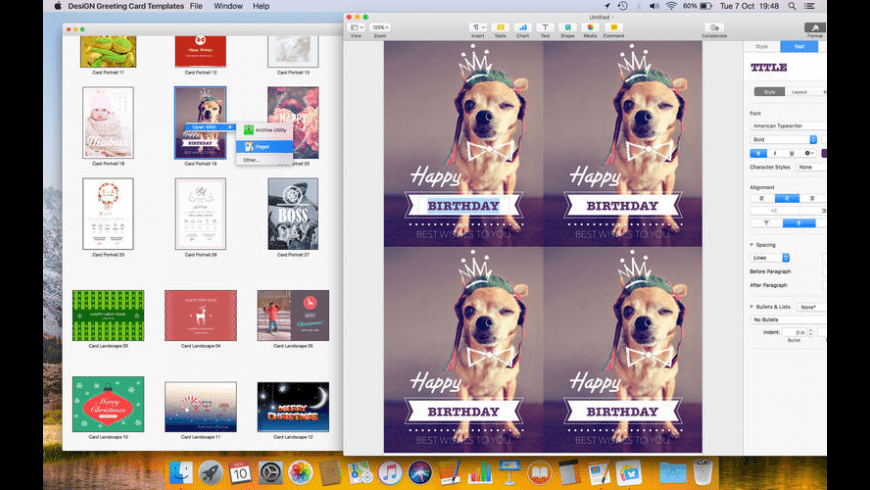Viewport: 870px width, 490px height.
Task: Click the Collaborate icon
Action: click(714, 28)
